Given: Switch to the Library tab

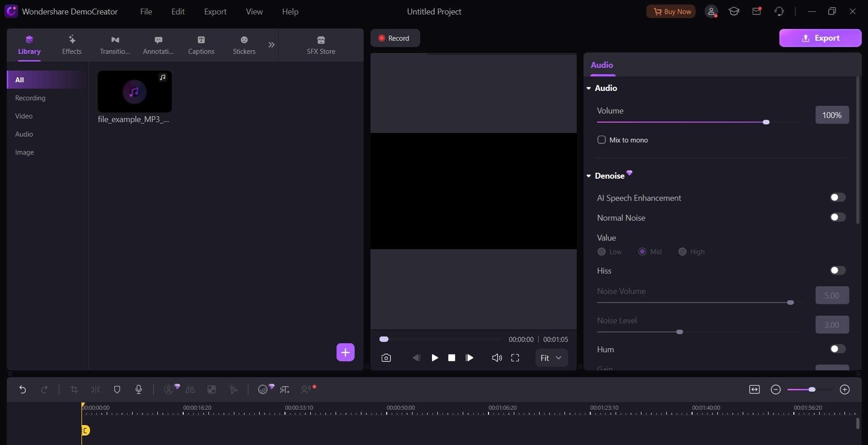Looking at the screenshot, I should coord(29,45).
